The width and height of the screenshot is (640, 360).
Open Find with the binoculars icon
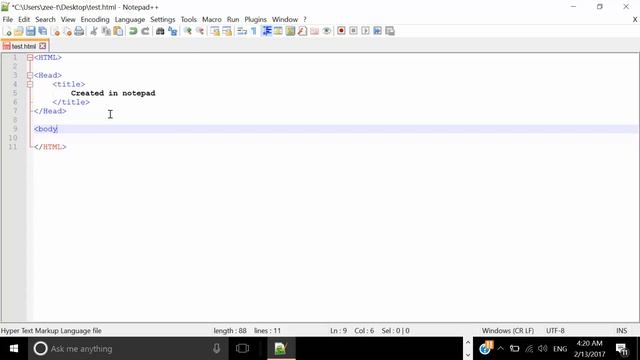pyautogui.click(x=160, y=31)
